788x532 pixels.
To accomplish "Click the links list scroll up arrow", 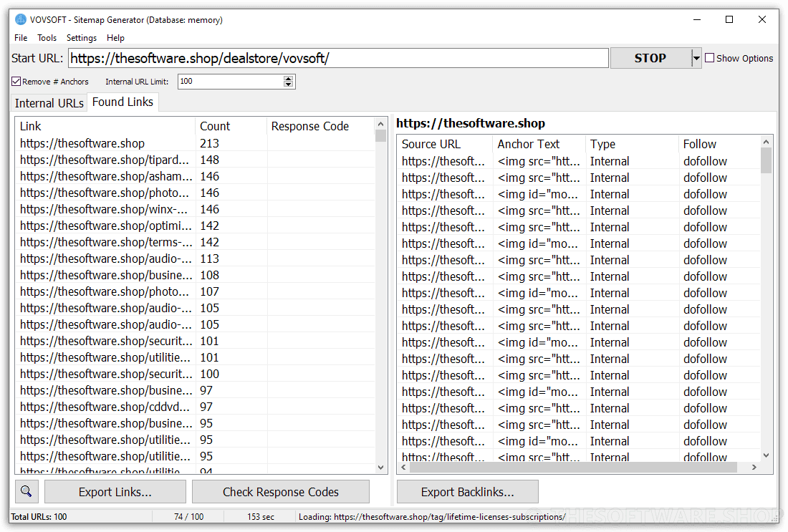I will tap(380, 124).
